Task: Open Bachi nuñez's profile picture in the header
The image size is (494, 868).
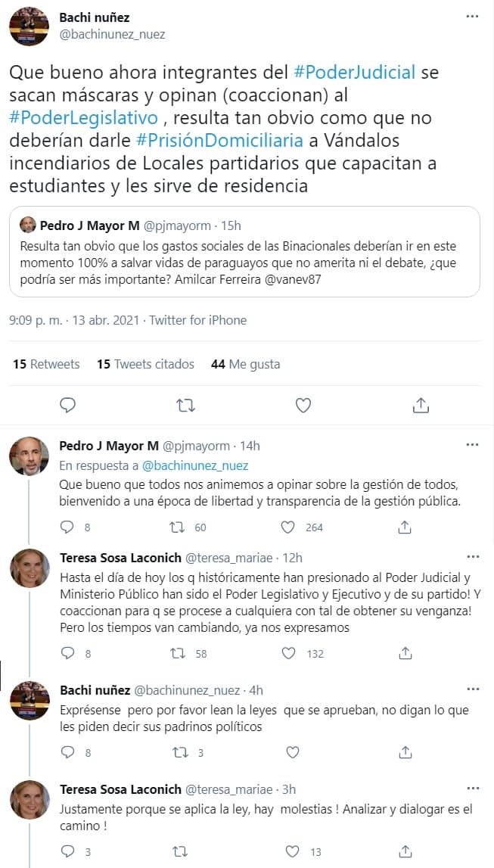Action: point(30,25)
